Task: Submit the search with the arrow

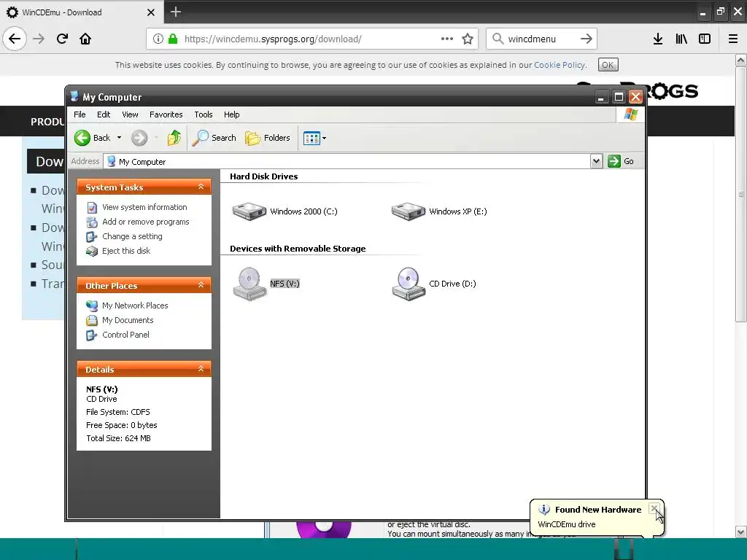Action: pyautogui.click(x=587, y=39)
